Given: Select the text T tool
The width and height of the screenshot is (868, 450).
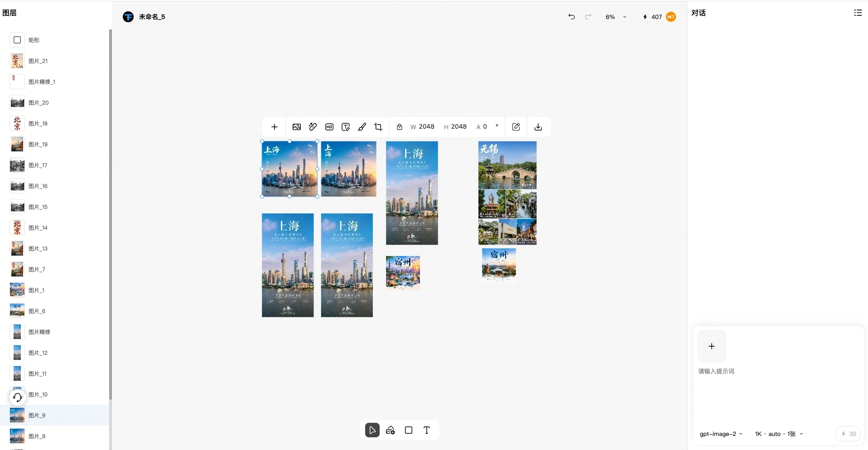Looking at the screenshot, I should [427, 430].
